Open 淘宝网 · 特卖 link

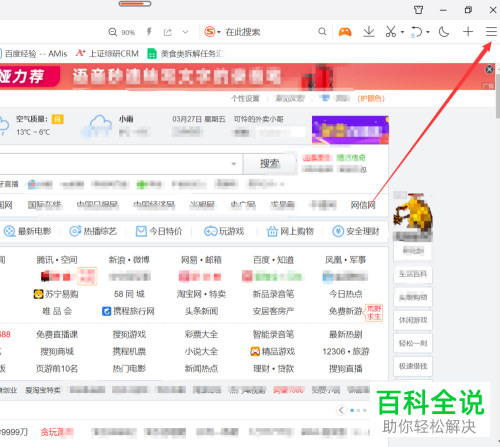click(x=201, y=294)
